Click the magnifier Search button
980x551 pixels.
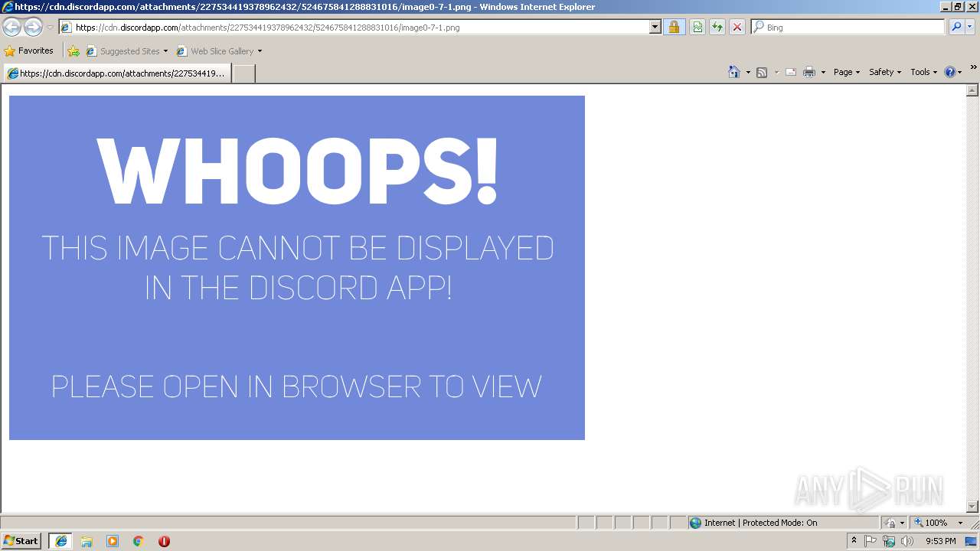956,28
